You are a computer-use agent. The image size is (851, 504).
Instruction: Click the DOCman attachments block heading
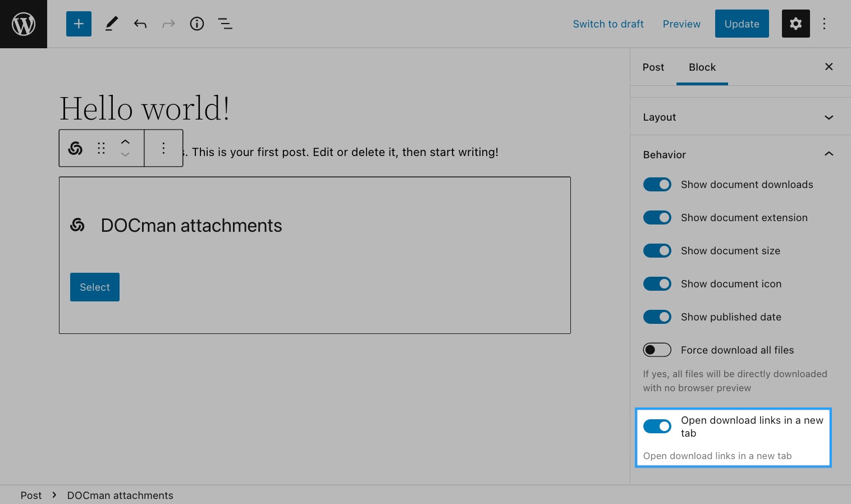click(191, 225)
